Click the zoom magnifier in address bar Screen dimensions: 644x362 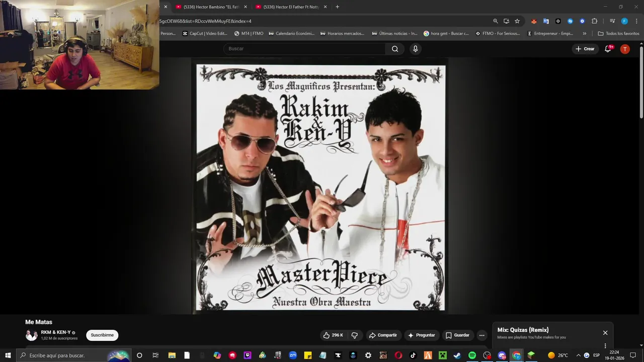tap(496, 21)
